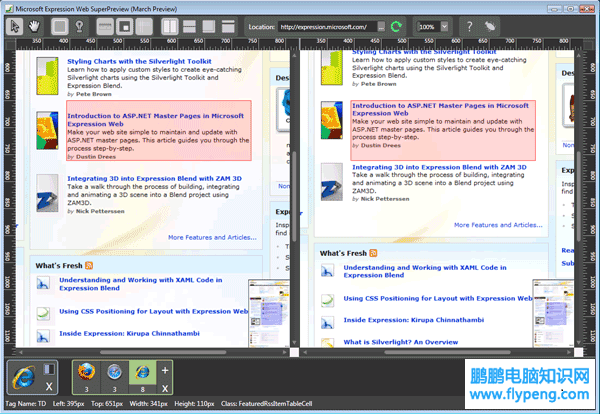
Task: Open Integrating 3D link in left pane
Action: coord(155,178)
